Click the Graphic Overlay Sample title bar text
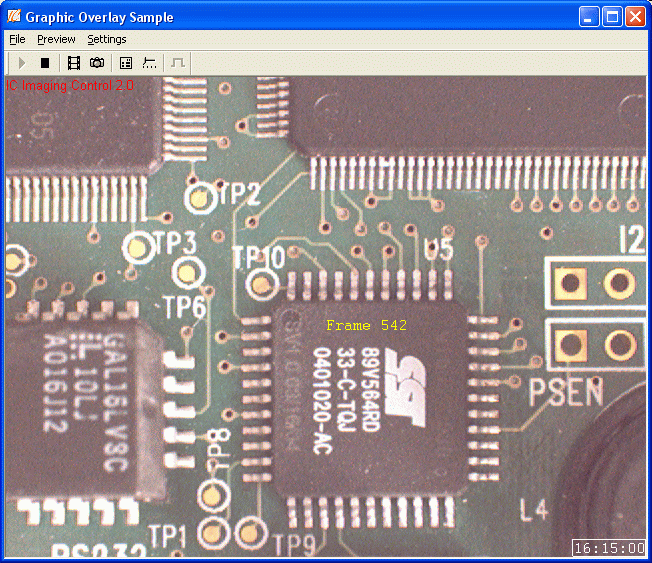The height and width of the screenshot is (563, 652). [99, 17]
